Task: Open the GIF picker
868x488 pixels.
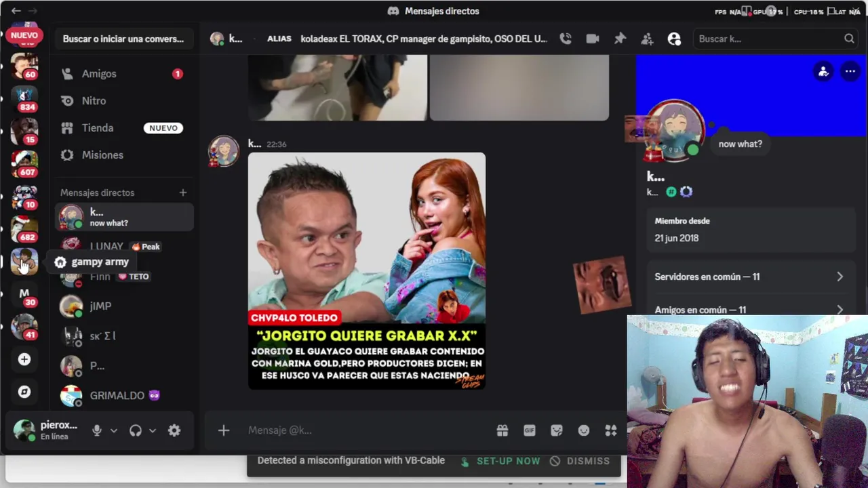Action: (x=530, y=430)
